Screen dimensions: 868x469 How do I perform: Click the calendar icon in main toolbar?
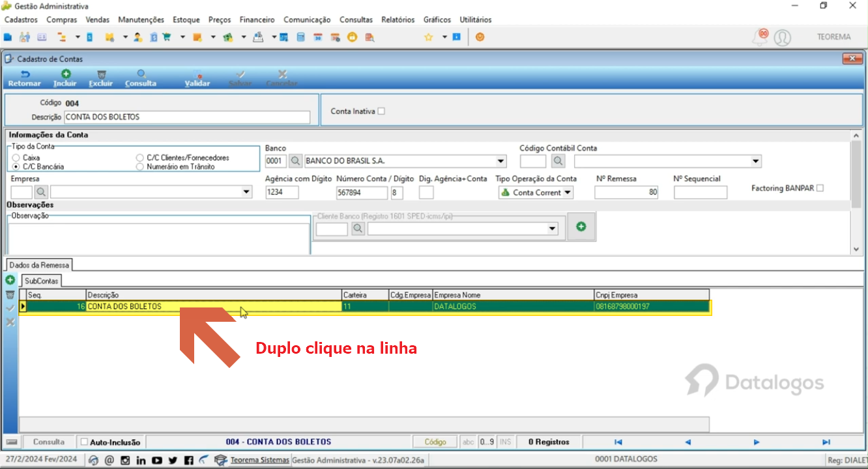pyautogui.click(x=317, y=37)
